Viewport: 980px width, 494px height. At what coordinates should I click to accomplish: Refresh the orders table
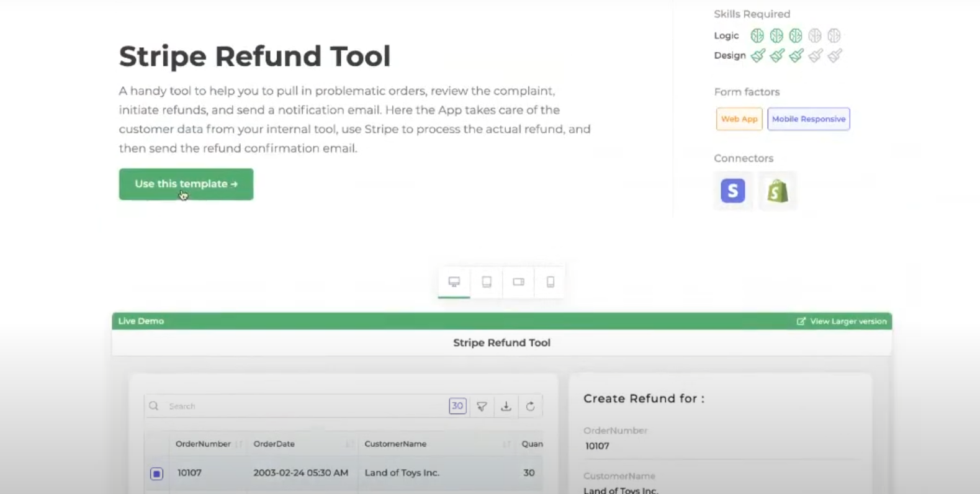[530, 406]
